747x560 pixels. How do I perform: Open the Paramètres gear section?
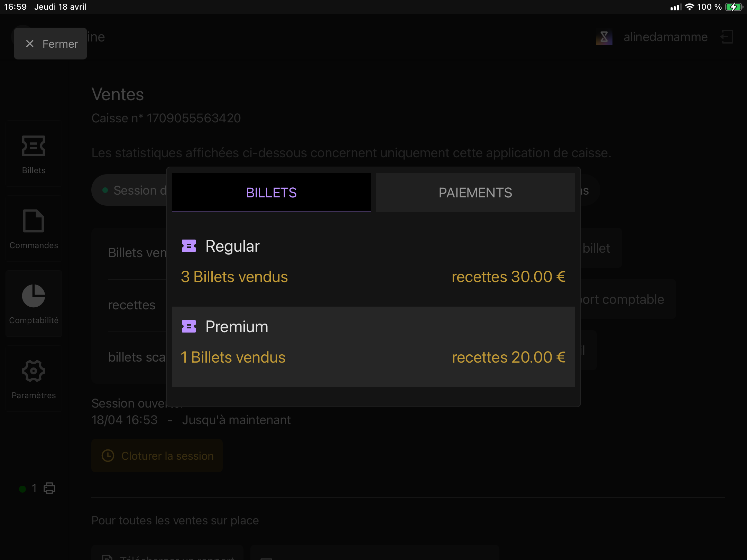(34, 379)
